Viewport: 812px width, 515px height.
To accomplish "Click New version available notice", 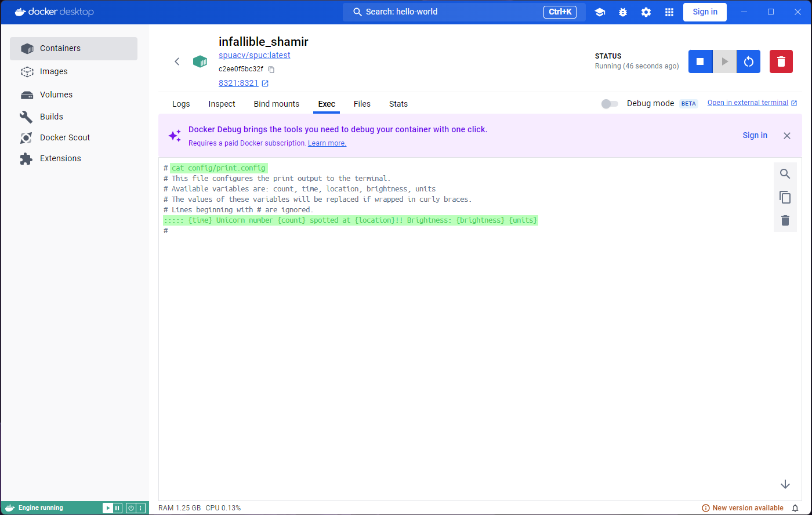I will pos(742,508).
